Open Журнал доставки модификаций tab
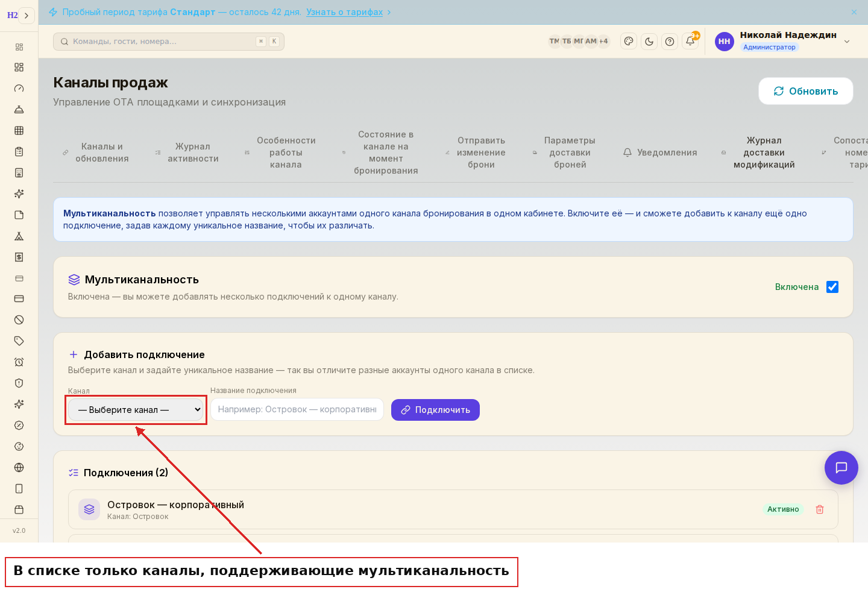Image resolution: width=868 pixels, height=601 pixels. point(758,153)
